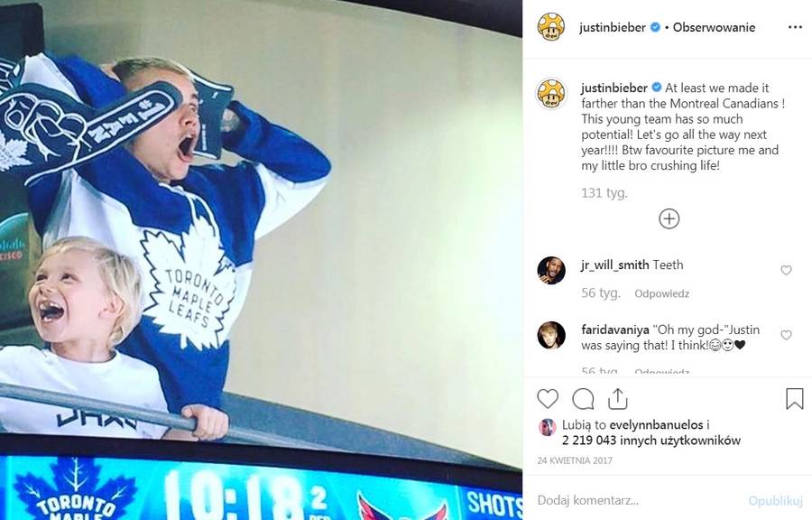
Task: Open faridavaniya's profile avatar
Action: (551, 335)
